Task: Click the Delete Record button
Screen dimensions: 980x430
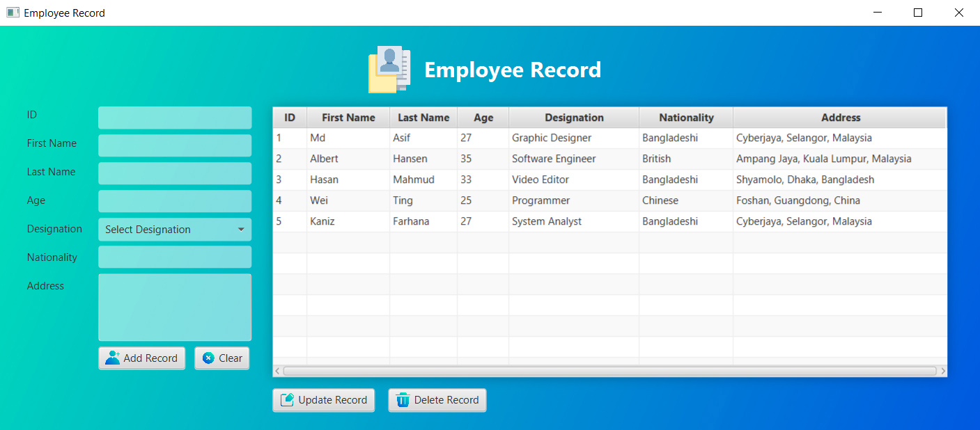Action: coord(437,400)
